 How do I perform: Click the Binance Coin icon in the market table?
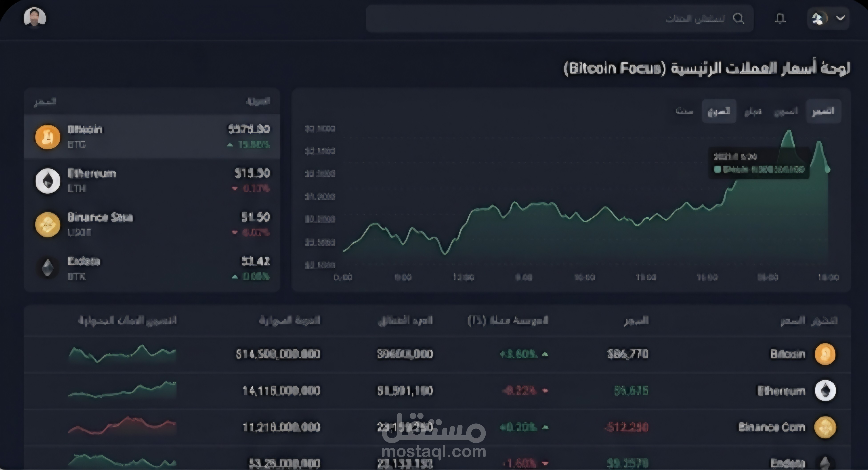click(825, 427)
